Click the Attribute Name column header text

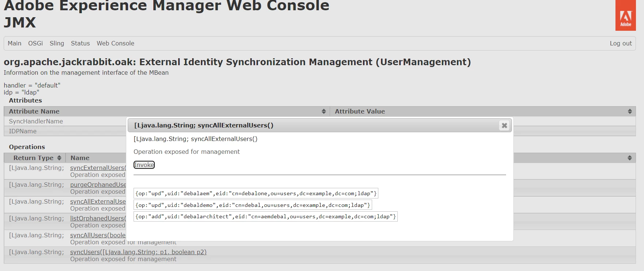coord(34,111)
